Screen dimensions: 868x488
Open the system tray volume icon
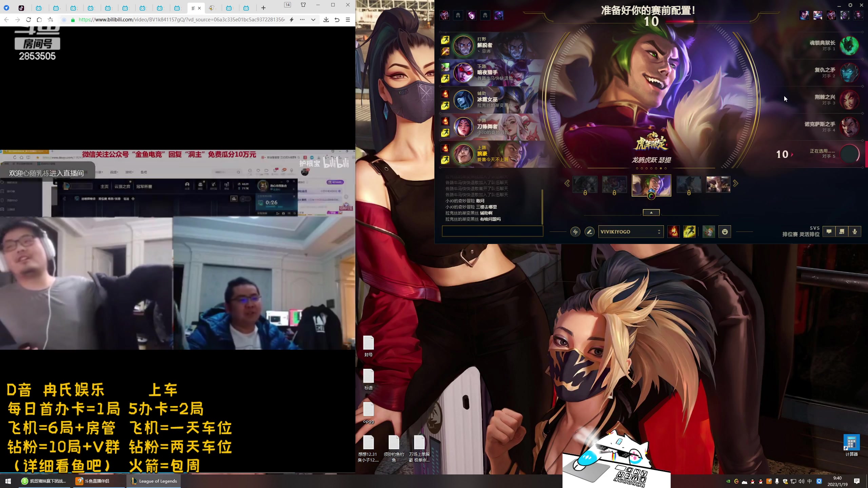[x=802, y=481]
